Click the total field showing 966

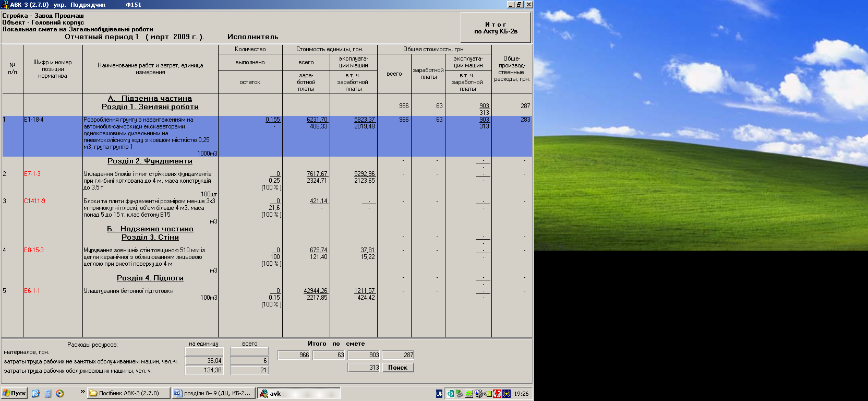tap(294, 355)
